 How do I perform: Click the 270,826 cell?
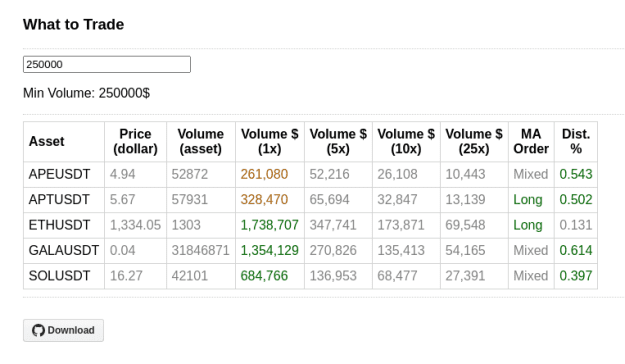click(338, 251)
